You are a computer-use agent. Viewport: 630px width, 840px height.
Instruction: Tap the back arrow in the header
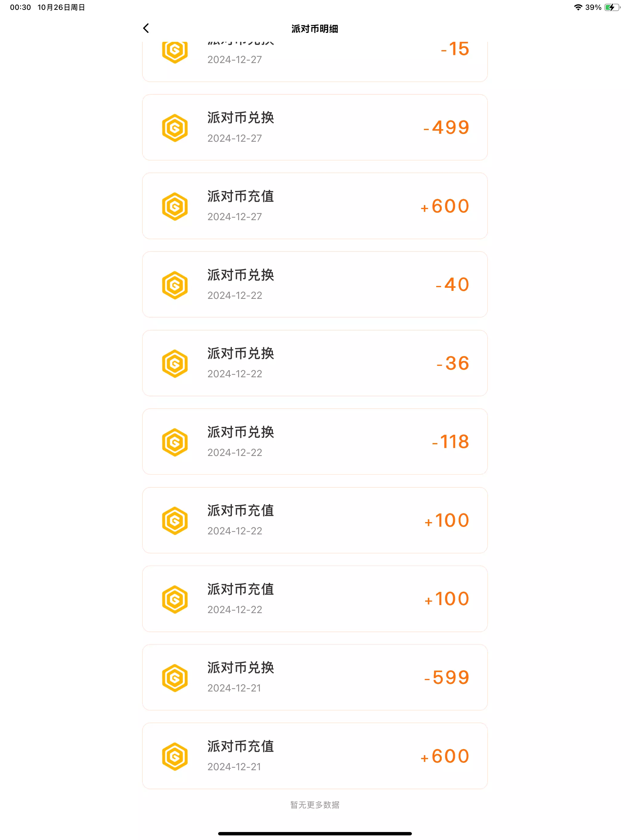(x=146, y=28)
